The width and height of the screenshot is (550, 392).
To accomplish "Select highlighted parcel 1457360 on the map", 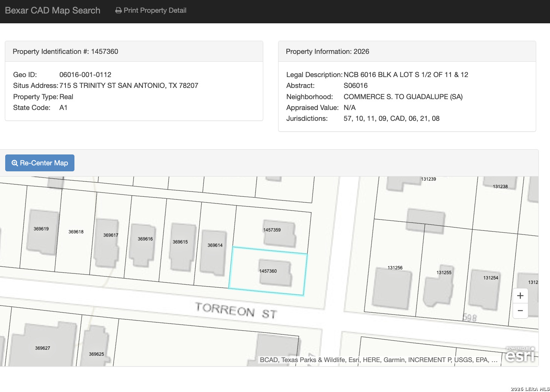I will [268, 271].
